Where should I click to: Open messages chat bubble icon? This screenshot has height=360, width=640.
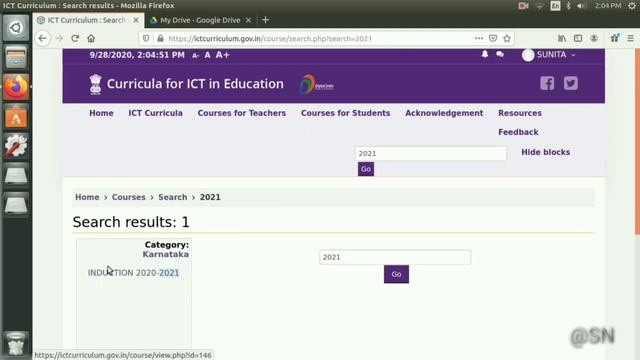click(x=500, y=54)
